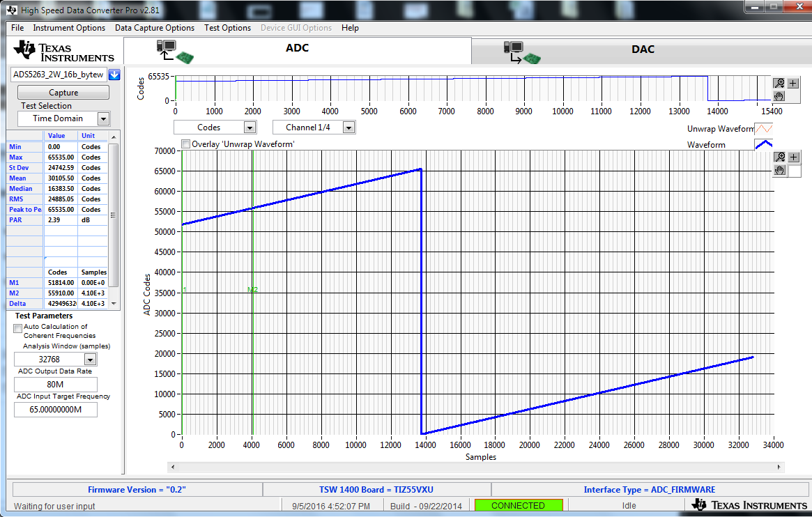This screenshot has width=812, height=517.
Task: Click the left arrow of horizontal graph scrollbar
Action: [x=173, y=467]
